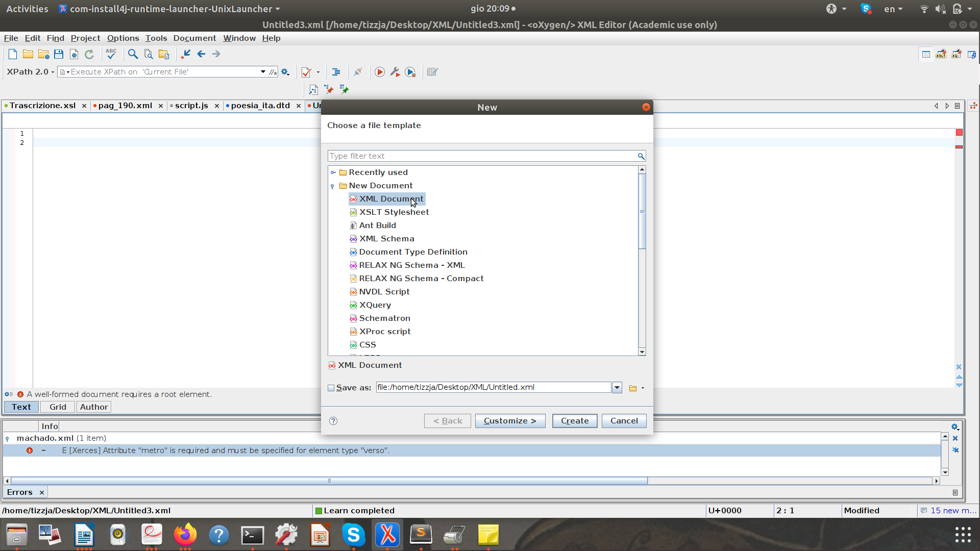980x551 pixels.
Task: Click the Apply Transformation red play icon
Action: (379, 72)
